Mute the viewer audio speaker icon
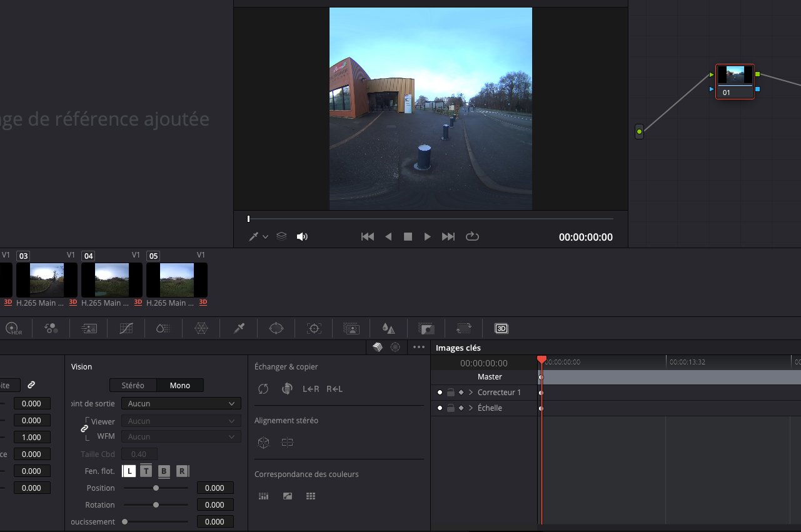The height and width of the screenshot is (532, 801). coord(302,236)
